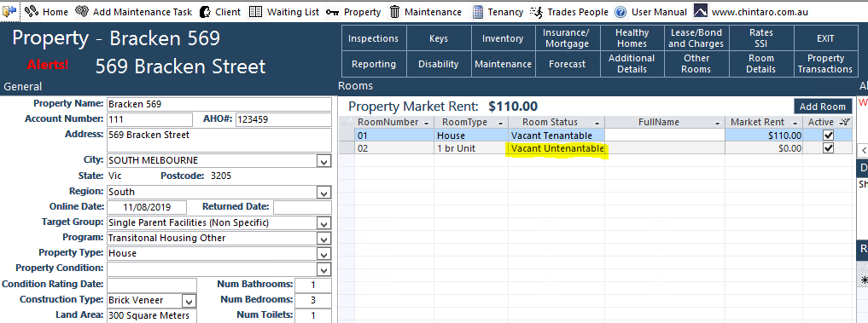Click the Client head silhouette icon
Image resolution: width=868 pixels, height=323 pixels.
(205, 11)
